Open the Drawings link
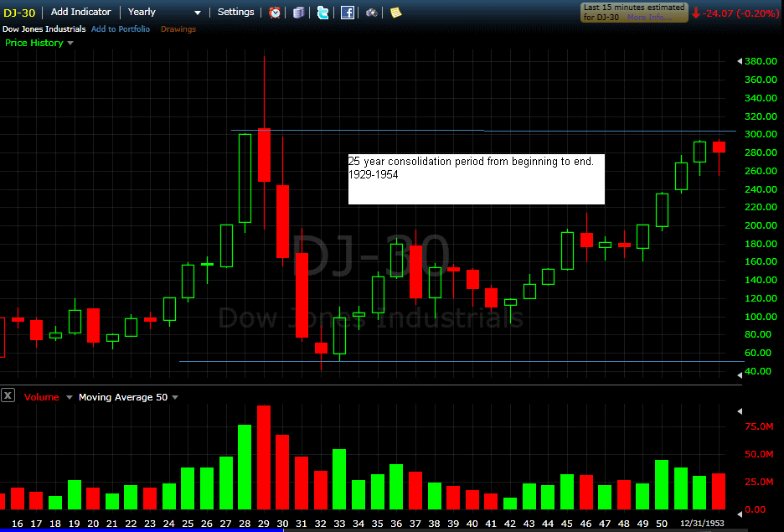The width and height of the screenshot is (784, 532). 178,29
